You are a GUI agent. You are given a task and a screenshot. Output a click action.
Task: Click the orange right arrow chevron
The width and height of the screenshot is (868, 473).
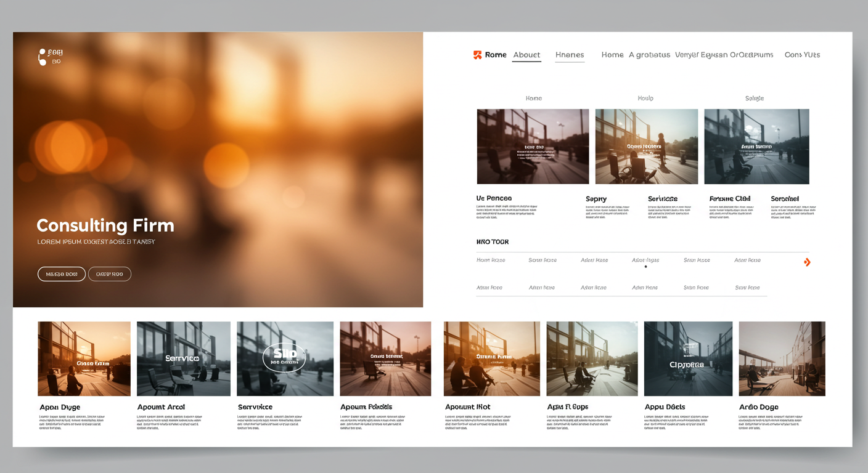coord(807,262)
